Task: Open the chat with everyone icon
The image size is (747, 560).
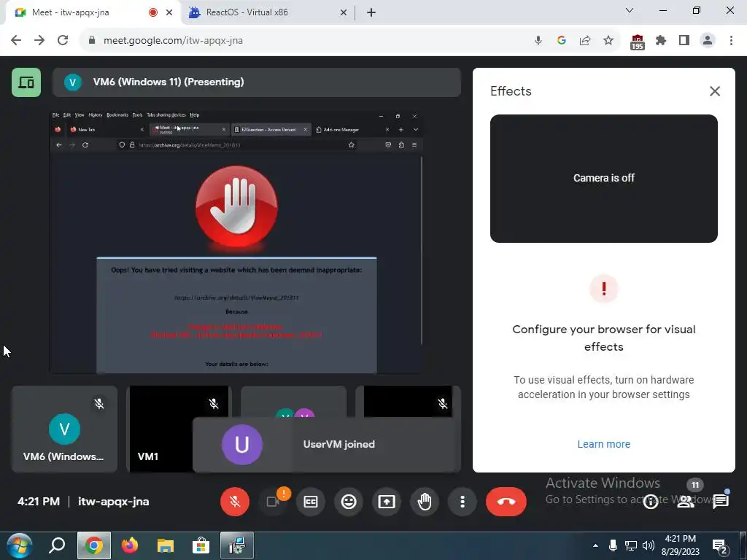Action: click(721, 502)
